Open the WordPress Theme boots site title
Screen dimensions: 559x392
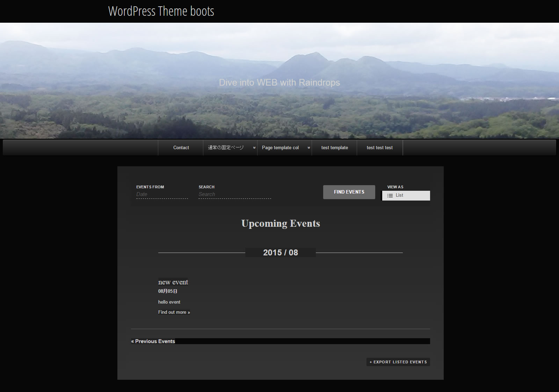point(161,11)
